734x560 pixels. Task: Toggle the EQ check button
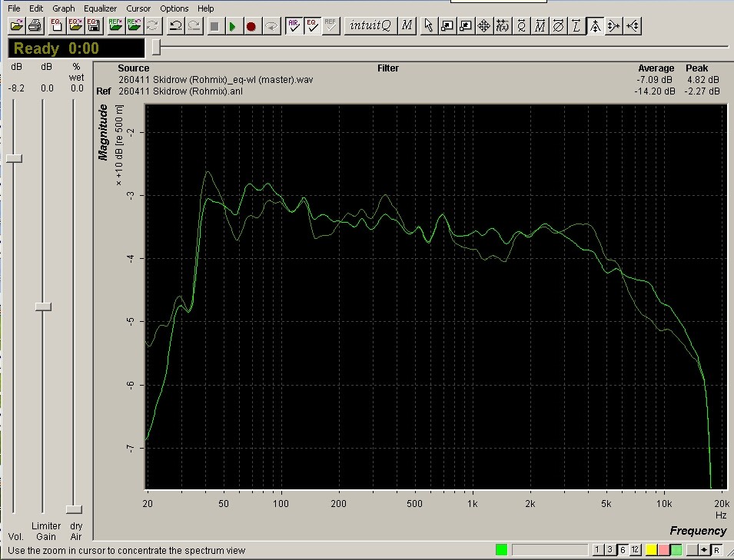point(312,25)
